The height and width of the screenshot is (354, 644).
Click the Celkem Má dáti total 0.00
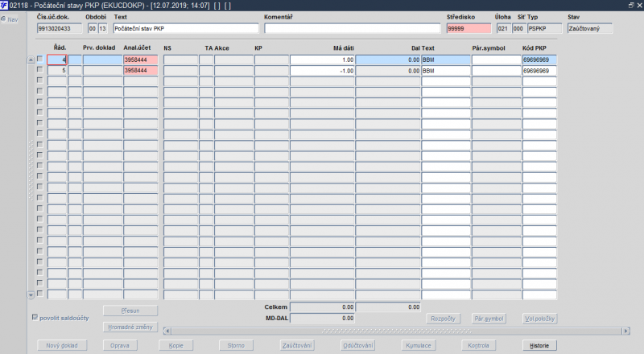pyautogui.click(x=323, y=307)
